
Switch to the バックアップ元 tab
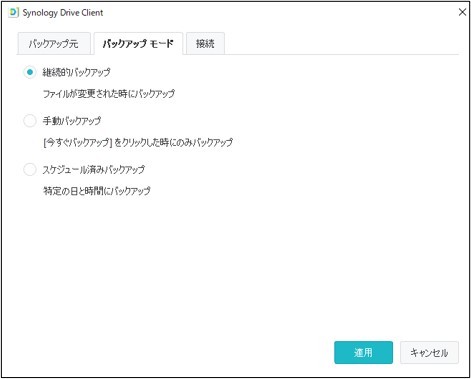54,43
